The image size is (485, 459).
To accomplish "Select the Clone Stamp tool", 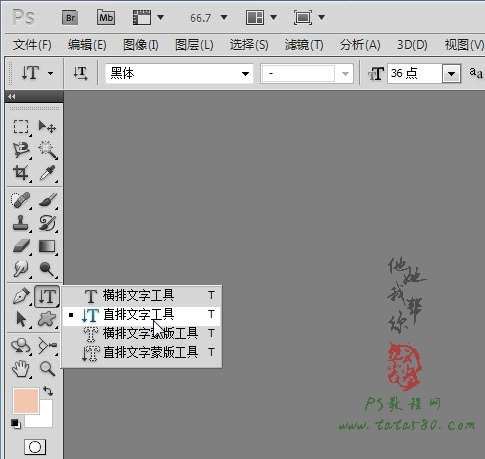I will (21, 223).
